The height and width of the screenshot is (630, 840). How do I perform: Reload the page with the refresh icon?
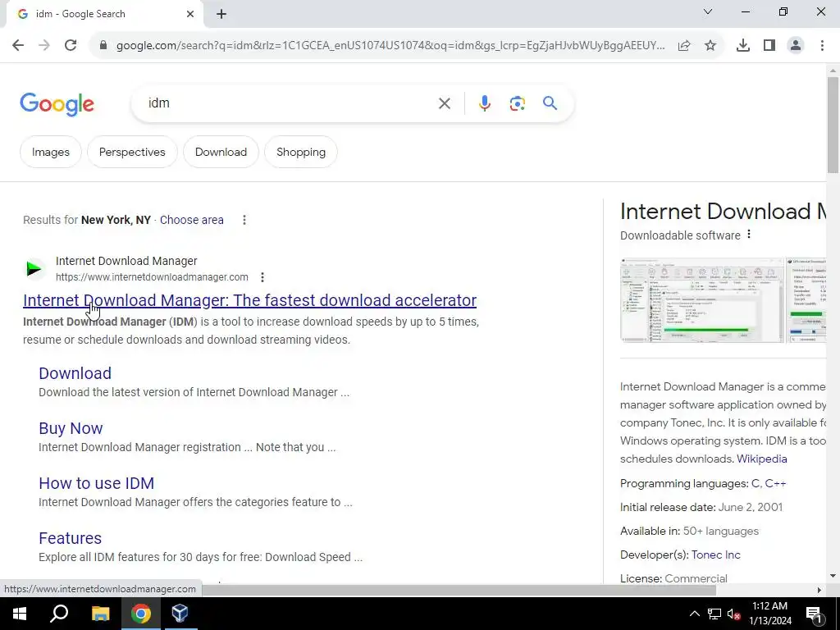[x=71, y=46]
